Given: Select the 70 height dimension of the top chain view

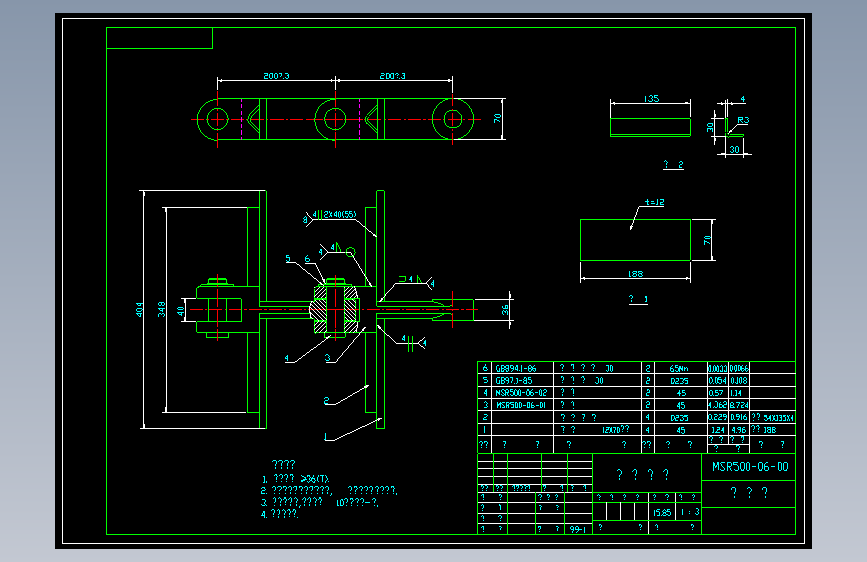Looking at the screenshot, I should (497, 118).
